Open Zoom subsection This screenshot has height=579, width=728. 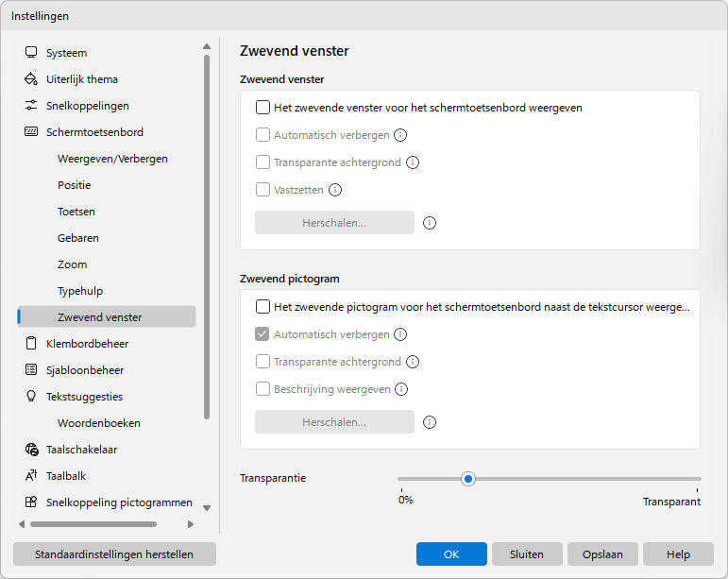tap(107, 264)
